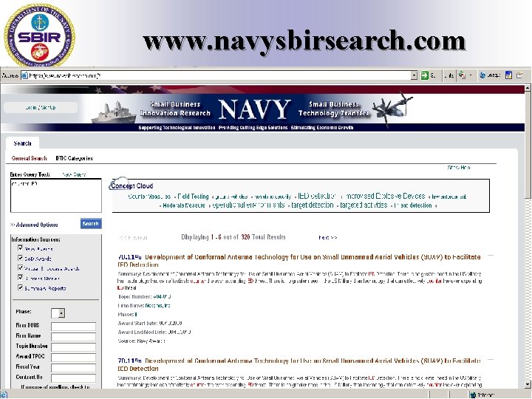Screen dimensions: 532x399
Task: Uncheck the Summary Reports checkbox
Action: coord(21,287)
